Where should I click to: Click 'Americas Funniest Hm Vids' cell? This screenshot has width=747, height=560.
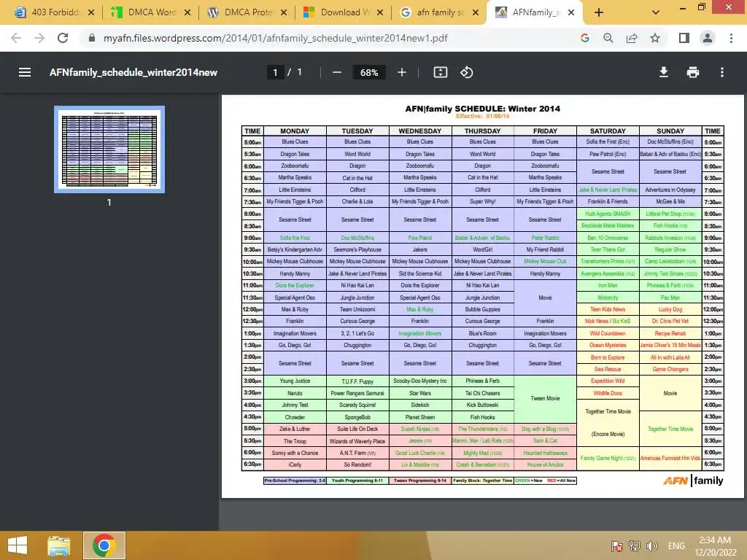(x=670, y=458)
